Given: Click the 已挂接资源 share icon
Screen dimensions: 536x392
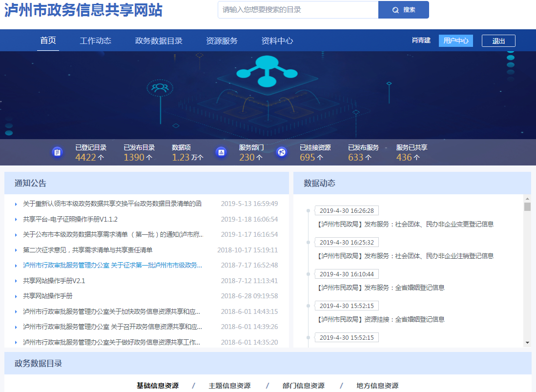Looking at the screenshot, I should (282, 152).
